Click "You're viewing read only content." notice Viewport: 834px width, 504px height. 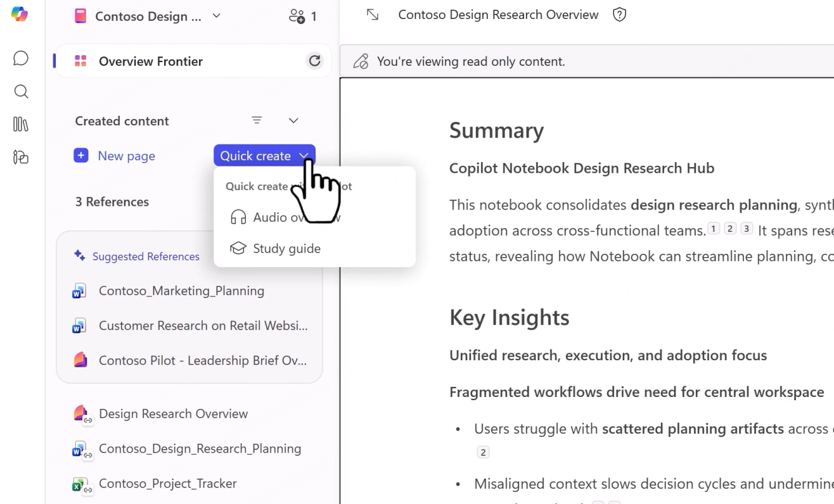[x=471, y=61]
